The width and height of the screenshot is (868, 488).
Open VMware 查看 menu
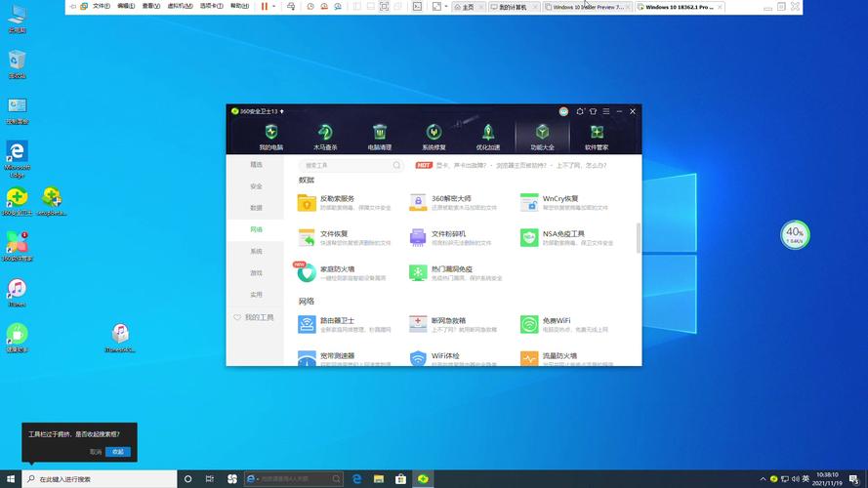(x=150, y=7)
